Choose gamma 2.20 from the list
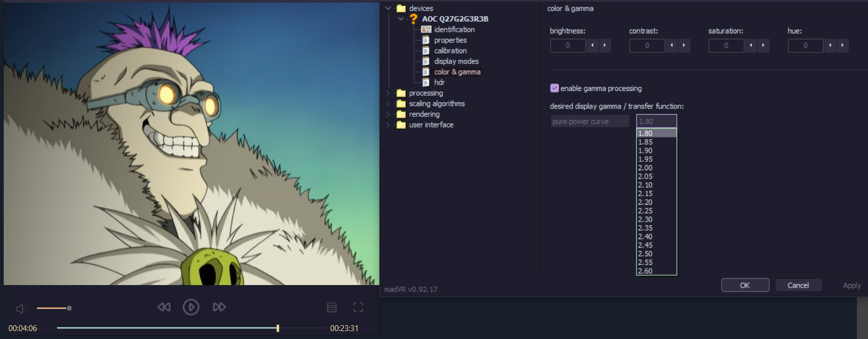The height and width of the screenshot is (339, 868). (x=657, y=202)
